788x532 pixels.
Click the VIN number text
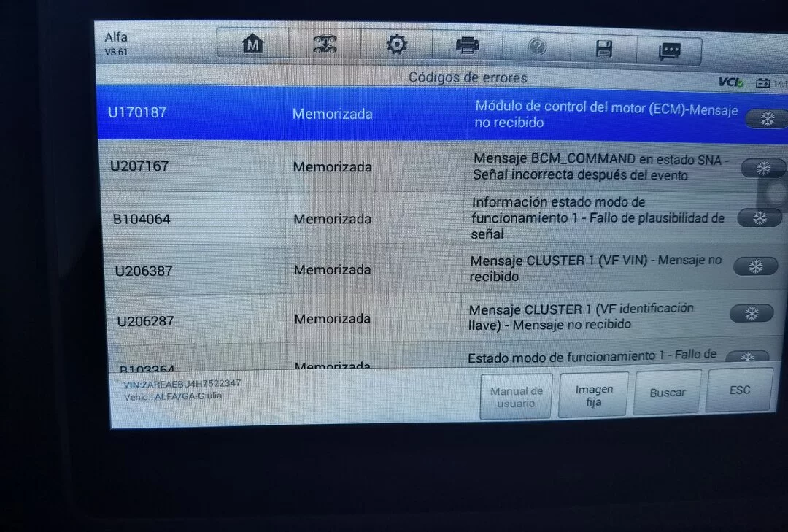(182, 384)
